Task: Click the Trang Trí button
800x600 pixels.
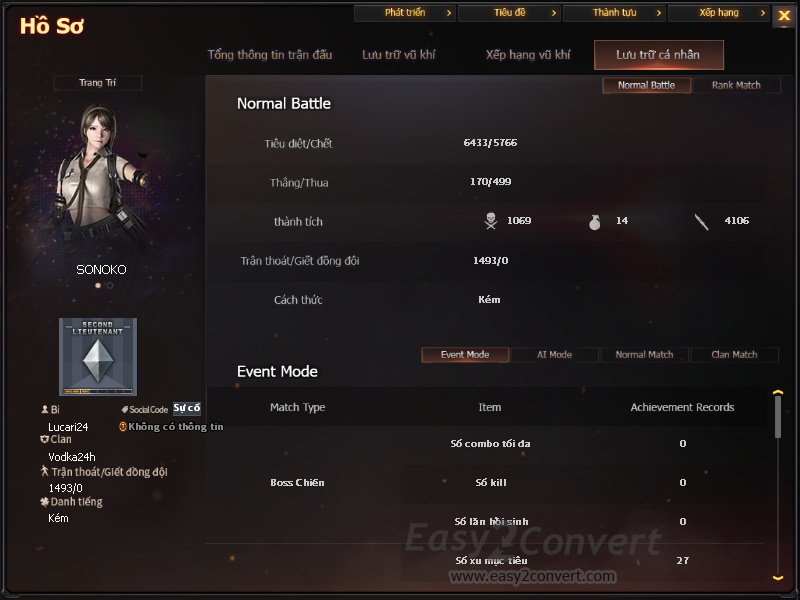Action: pyautogui.click(x=97, y=83)
